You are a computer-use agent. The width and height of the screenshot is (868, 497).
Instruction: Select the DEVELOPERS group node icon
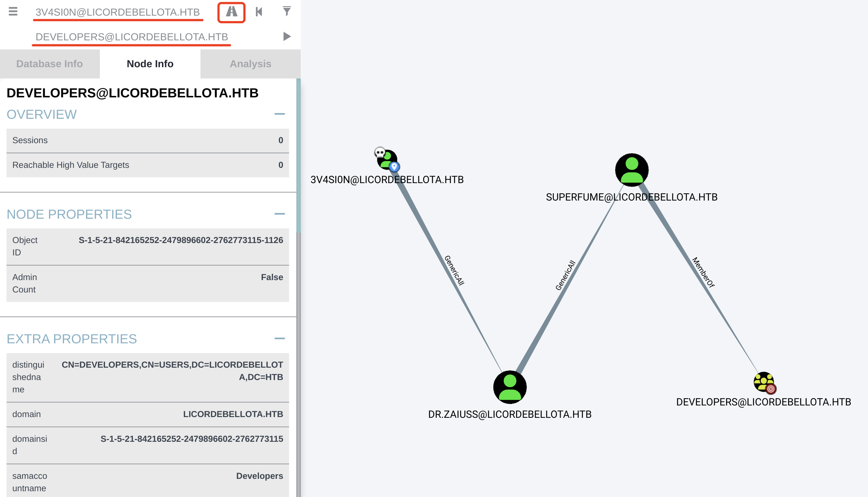763,382
